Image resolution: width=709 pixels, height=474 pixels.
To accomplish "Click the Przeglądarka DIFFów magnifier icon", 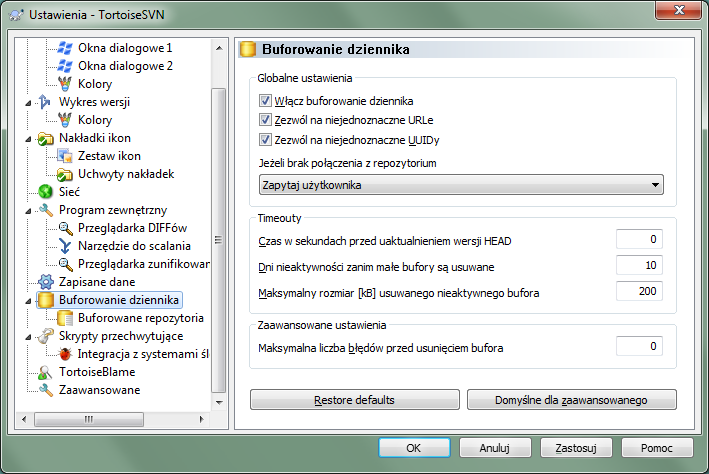I will point(65,228).
